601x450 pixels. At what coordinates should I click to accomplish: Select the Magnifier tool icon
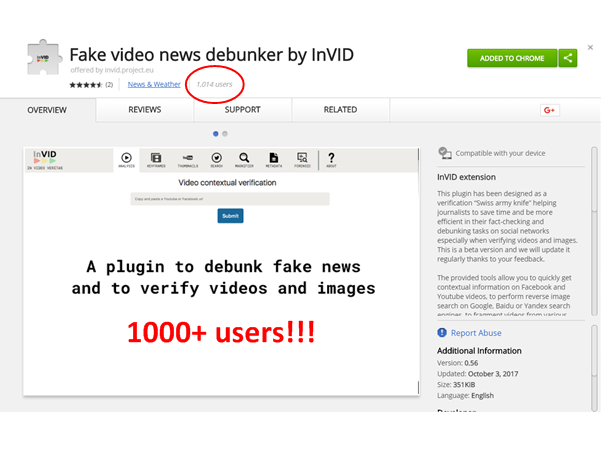point(244,160)
